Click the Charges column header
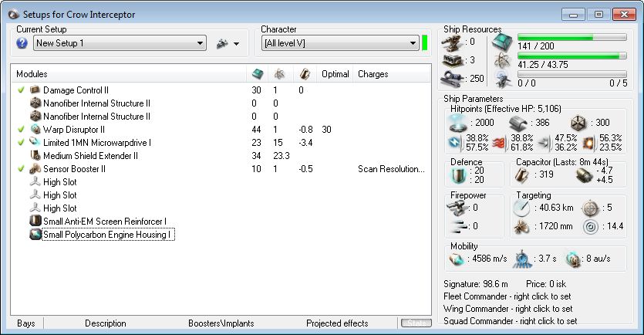Screen dimensions: 644x335 [x=373, y=74]
